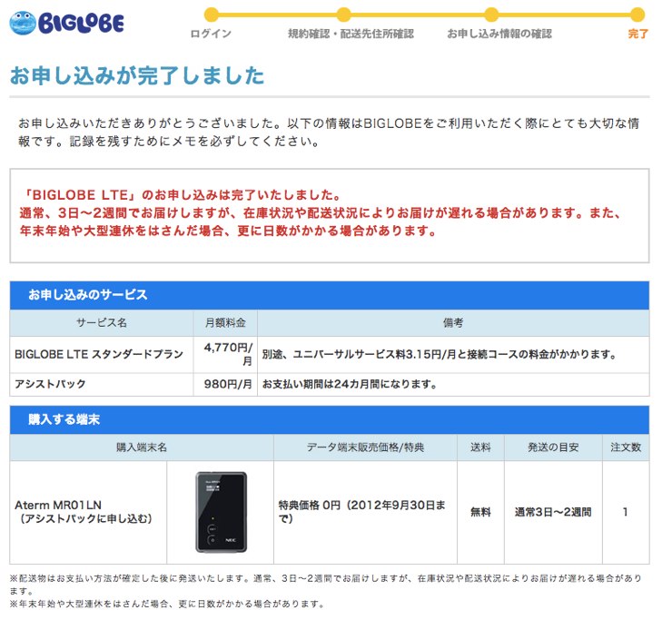672x620 pixels.
Task: Click the お申し込みのサービス section header
Action: pyautogui.click(x=329, y=295)
